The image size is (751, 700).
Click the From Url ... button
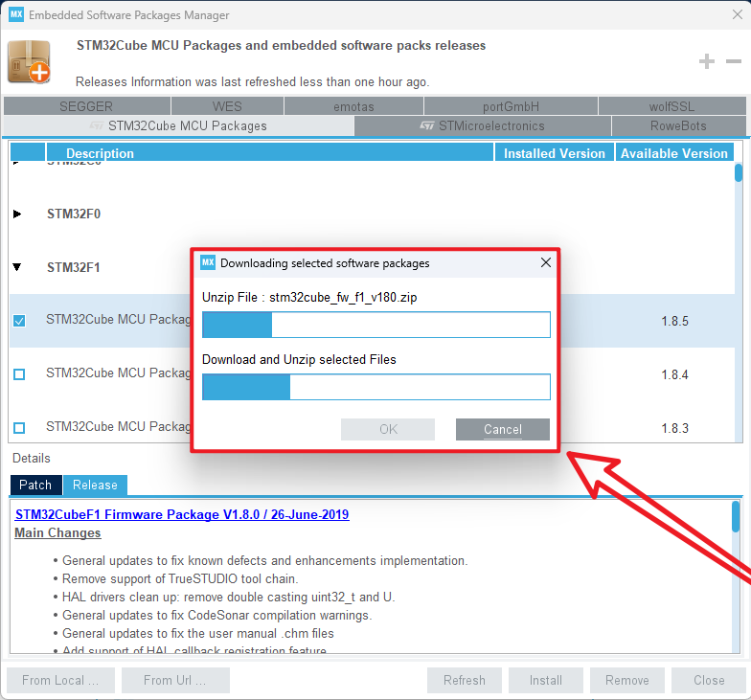click(x=175, y=680)
